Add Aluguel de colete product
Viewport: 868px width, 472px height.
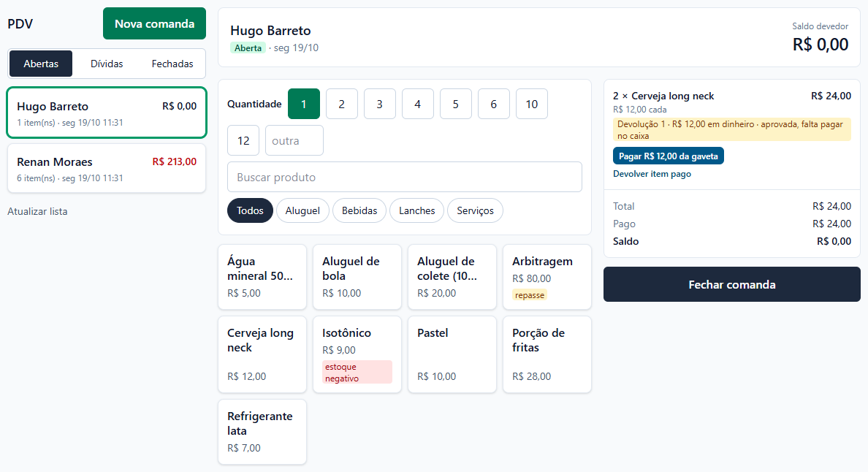(x=452, y=277)
